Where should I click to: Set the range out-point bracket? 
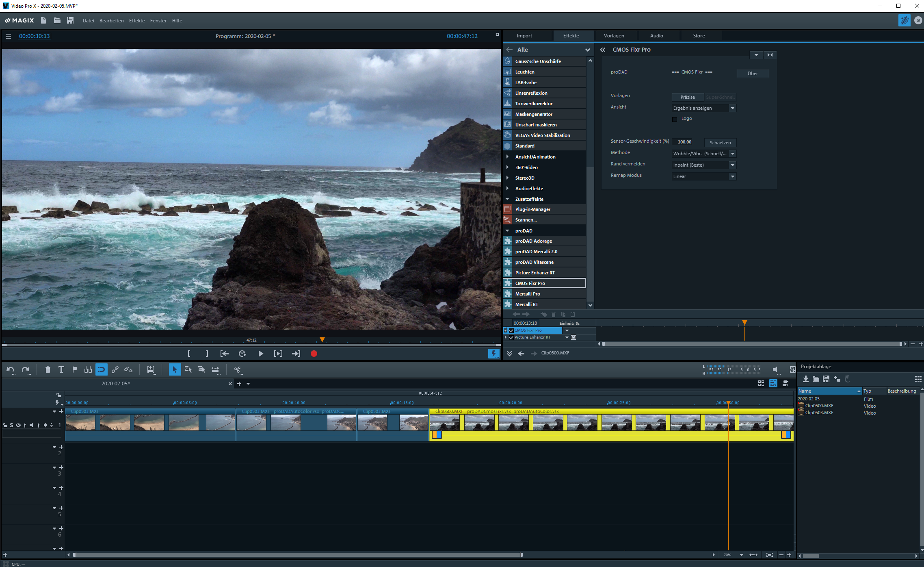pyautogui.click(x=207, y=354)
